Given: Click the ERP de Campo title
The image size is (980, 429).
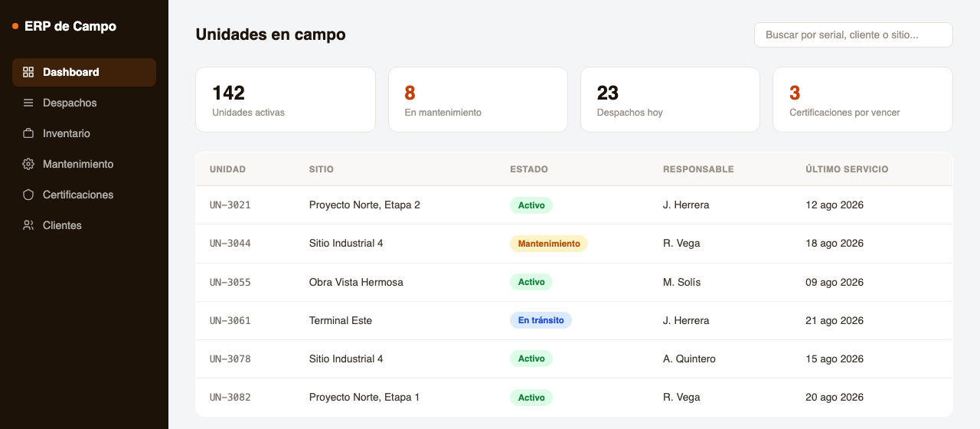Looking at the screenshot, I should (x=70, y=26).
